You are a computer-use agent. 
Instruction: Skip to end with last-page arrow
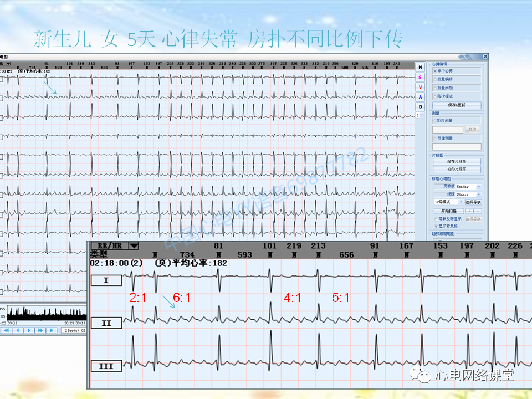tap(52, 330)
